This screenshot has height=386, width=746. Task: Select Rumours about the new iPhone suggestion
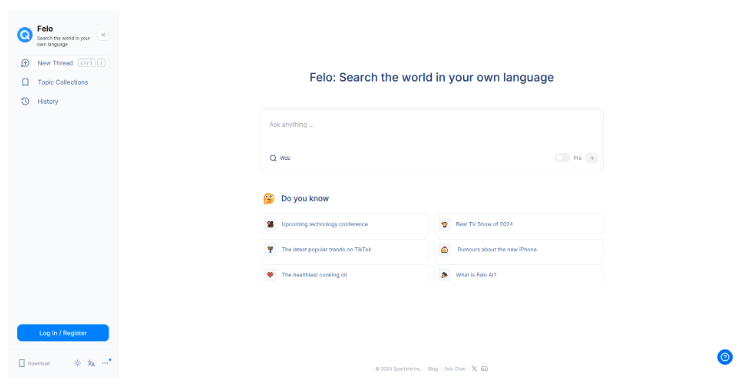point(519,249)
